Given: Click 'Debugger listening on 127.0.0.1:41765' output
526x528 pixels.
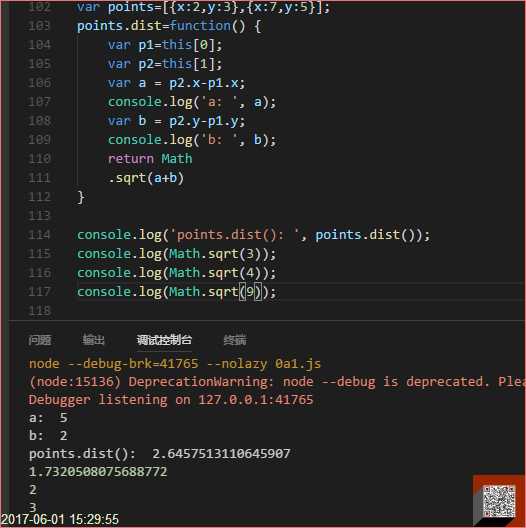Looking at the screenshot, I should pyautogui.click(x=171, y=400).
